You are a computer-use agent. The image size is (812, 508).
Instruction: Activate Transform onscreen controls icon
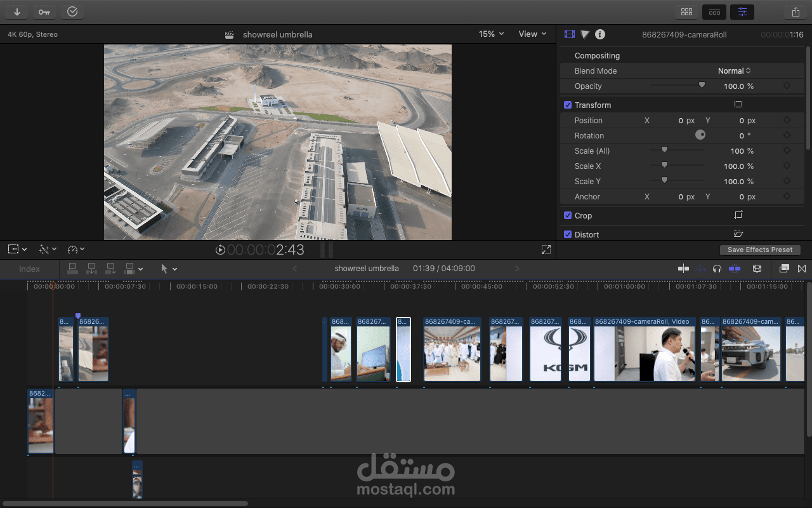coord(738,105)
